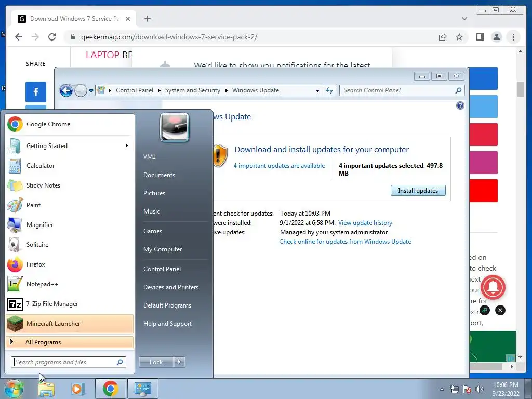532x399 pixels.
Task: Open Devices and Printers
Action: [170, 287]
